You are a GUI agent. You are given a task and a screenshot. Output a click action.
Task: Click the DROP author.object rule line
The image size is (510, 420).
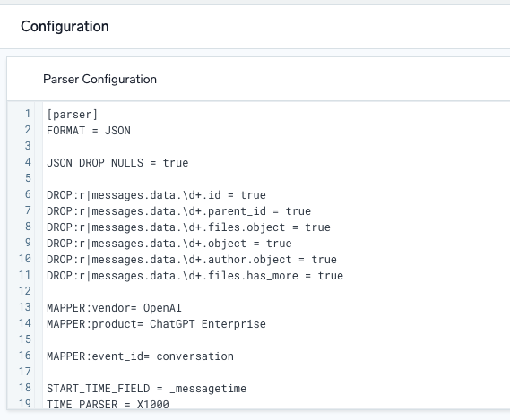(x=192, y=260)
